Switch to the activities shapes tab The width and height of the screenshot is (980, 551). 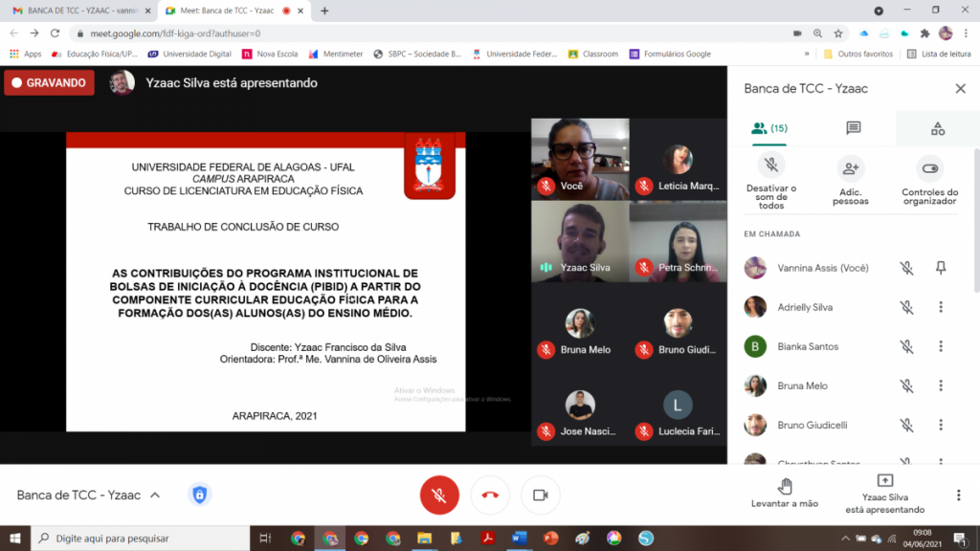point(937,128)
